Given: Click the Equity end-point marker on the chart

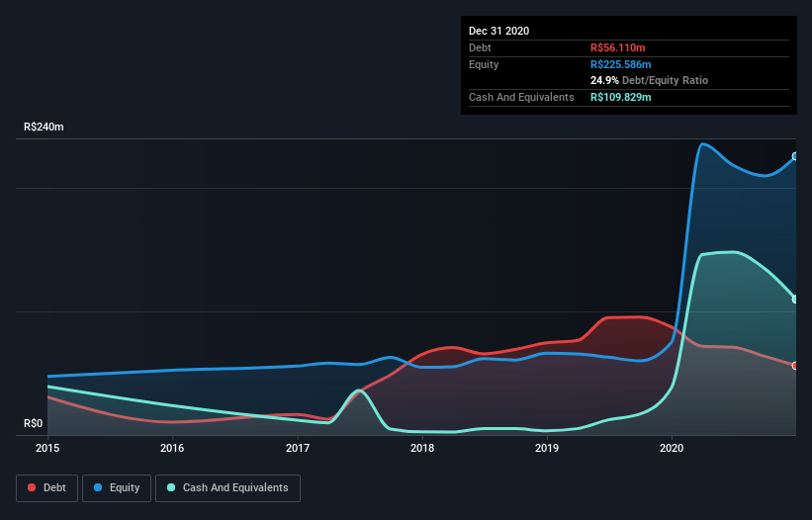Looking at the screenshot, I should tap(795, 156).
